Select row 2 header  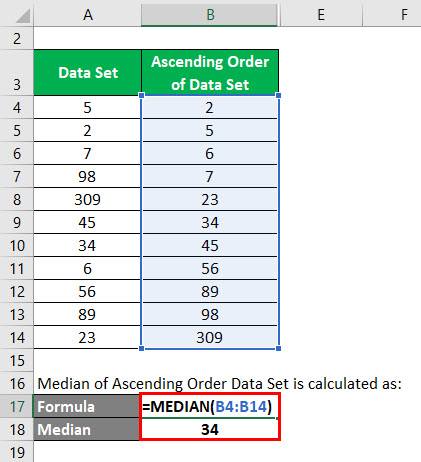click(17, 38)
